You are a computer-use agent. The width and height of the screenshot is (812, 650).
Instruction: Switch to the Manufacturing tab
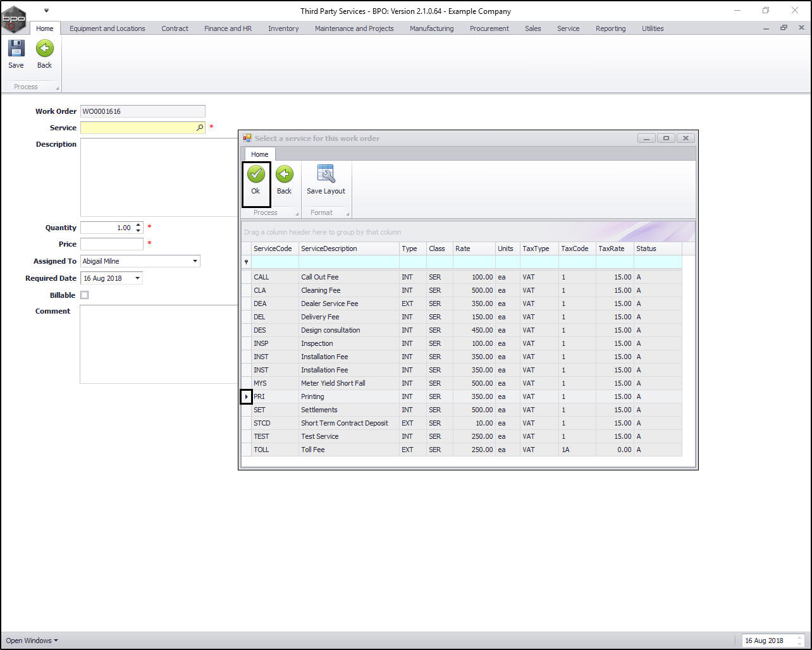tap(432, 28)
